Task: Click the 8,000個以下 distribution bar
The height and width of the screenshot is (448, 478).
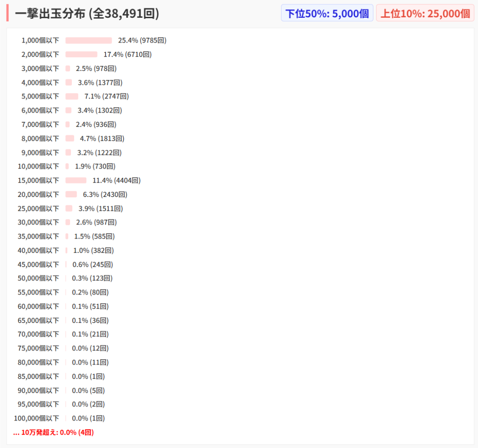Action: tap(70, 139)
